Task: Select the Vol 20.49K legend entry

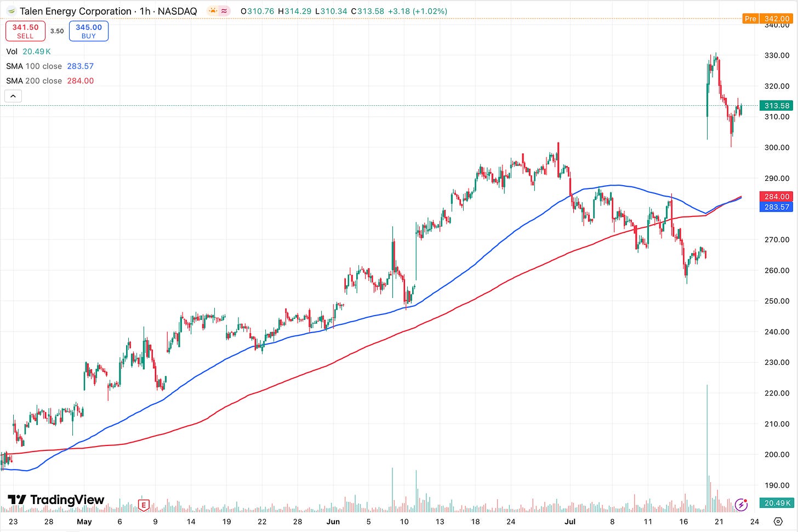Action: click(x=29, y=52)
